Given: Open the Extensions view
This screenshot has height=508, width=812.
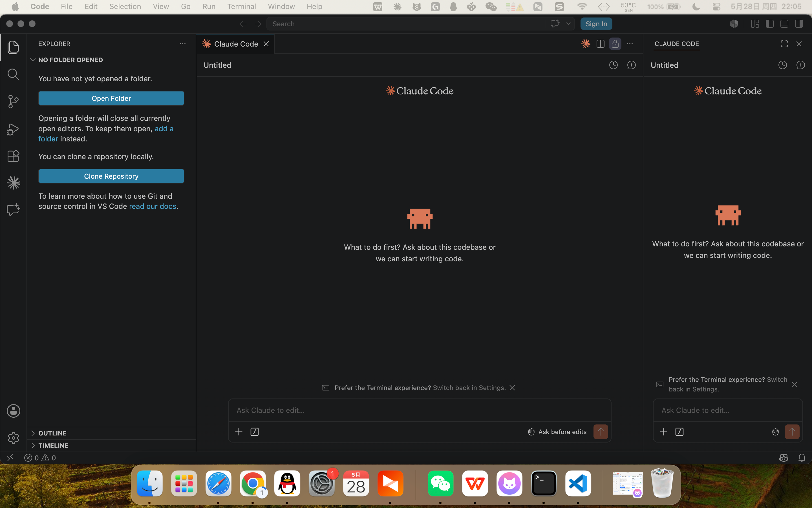Looking at the screenshot, I should point(13,156).
